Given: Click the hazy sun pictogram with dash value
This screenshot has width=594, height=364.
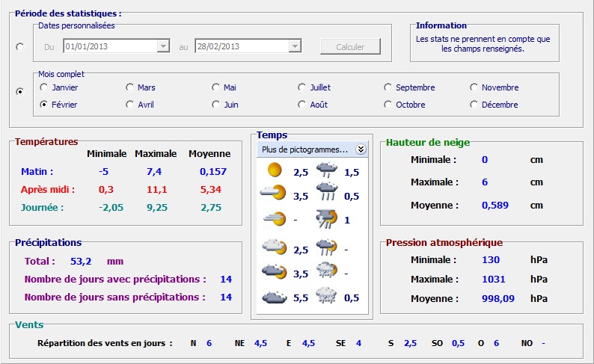Looking at the screenshot, I should click(275, 219).
